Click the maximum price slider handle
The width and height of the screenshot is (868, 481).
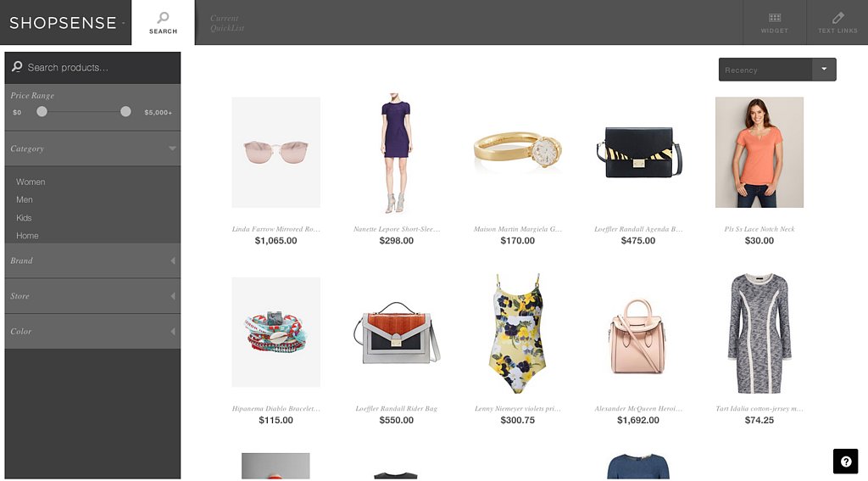(x=125, y=111)
